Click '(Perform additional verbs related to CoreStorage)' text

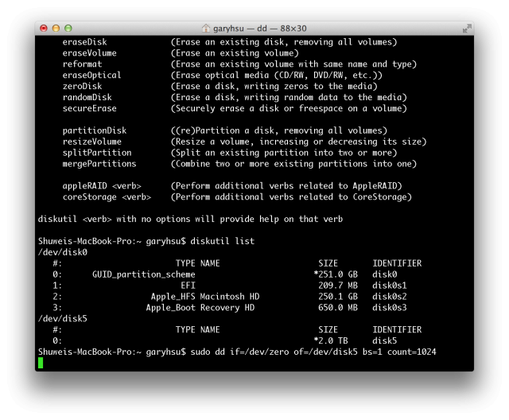(x=291, y=196)
